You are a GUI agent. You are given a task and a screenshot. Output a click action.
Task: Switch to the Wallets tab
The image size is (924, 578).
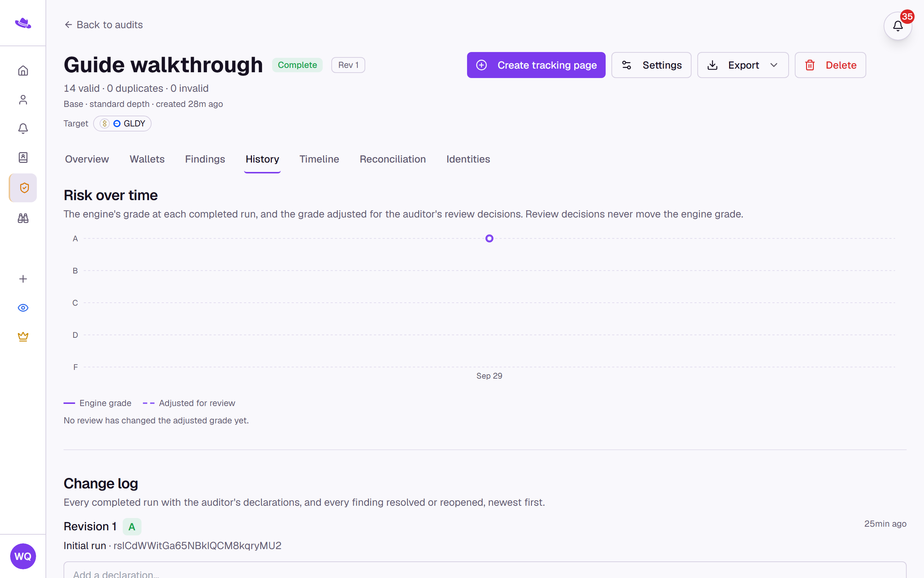(147, 159)
